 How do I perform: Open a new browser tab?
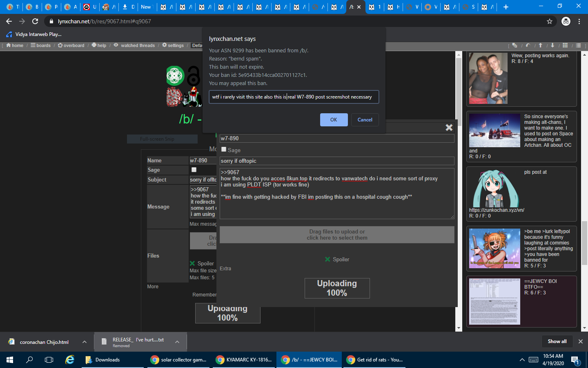[506, 7]
